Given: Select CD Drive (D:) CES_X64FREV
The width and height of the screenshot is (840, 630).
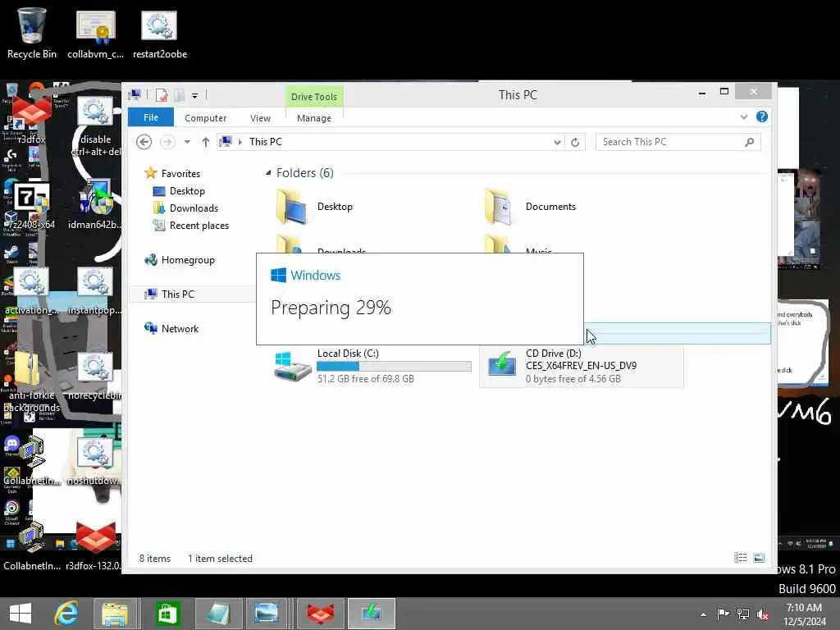Looking at the screenshot, I should point(582,366).
